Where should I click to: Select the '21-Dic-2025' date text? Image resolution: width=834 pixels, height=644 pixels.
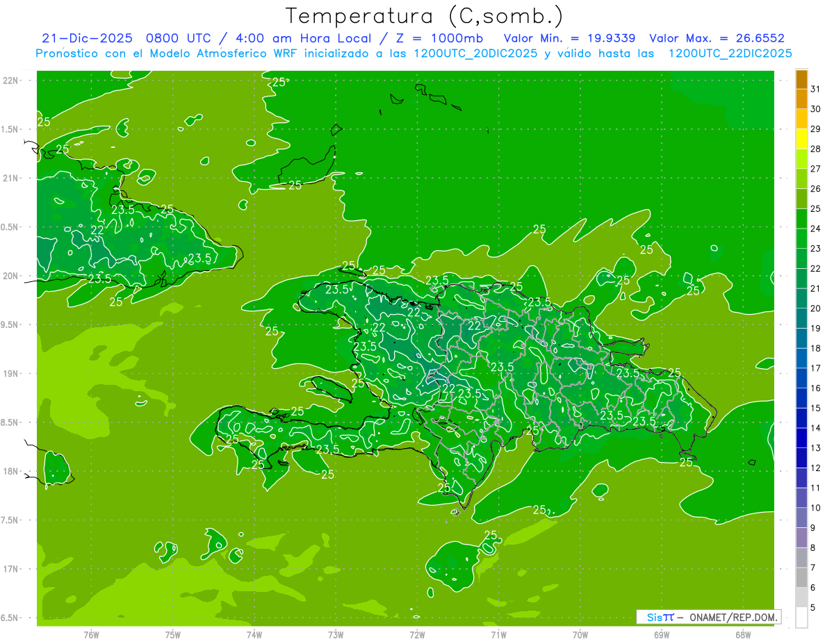[88, 38]
